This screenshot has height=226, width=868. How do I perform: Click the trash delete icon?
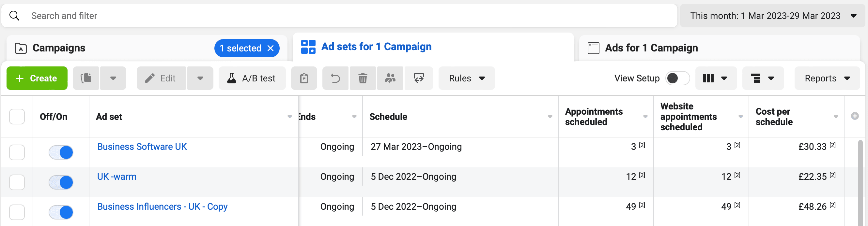pos(363,78)
